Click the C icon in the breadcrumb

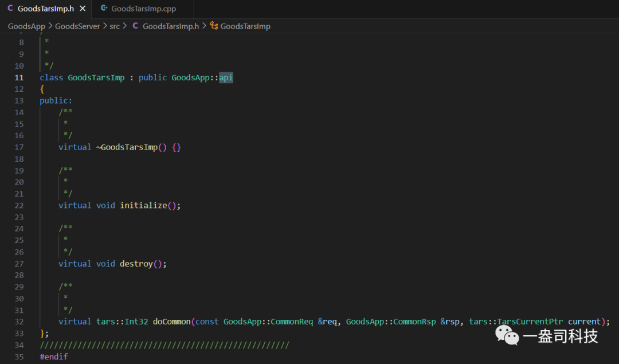pyautogui.click(x=135, y=26)
